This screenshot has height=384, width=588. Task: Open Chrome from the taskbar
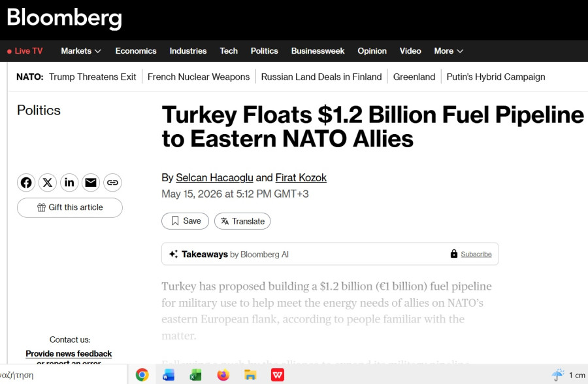tap(142, 375)
